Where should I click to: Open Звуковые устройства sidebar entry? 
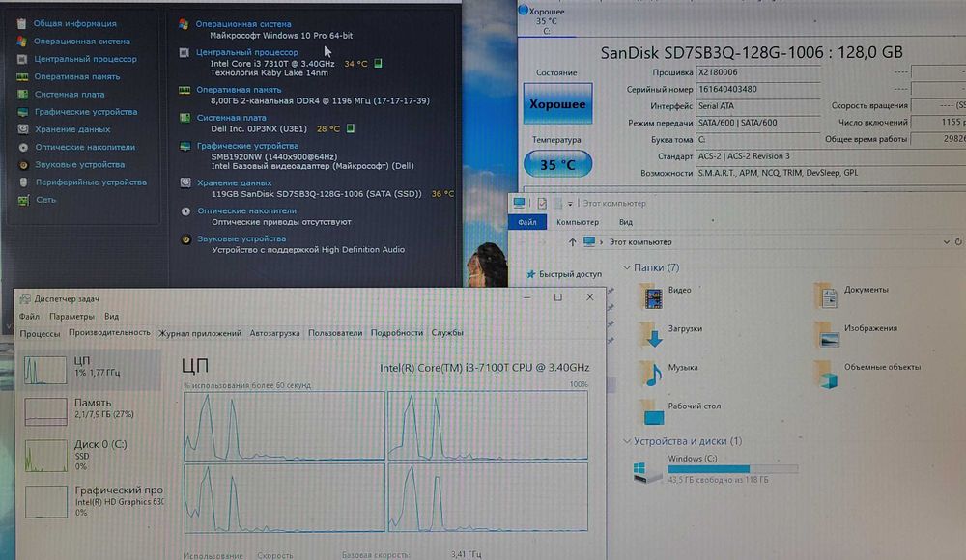coord(79,164)
